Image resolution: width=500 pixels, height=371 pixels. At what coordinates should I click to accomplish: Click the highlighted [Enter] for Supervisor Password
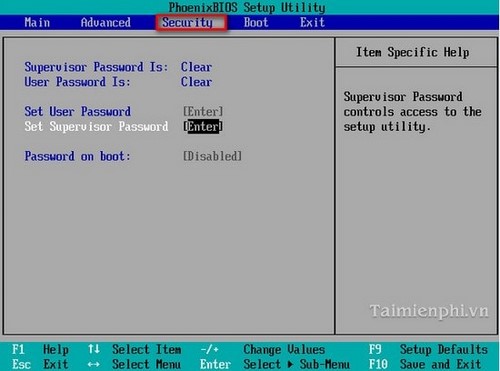click(x=203, y=126)
